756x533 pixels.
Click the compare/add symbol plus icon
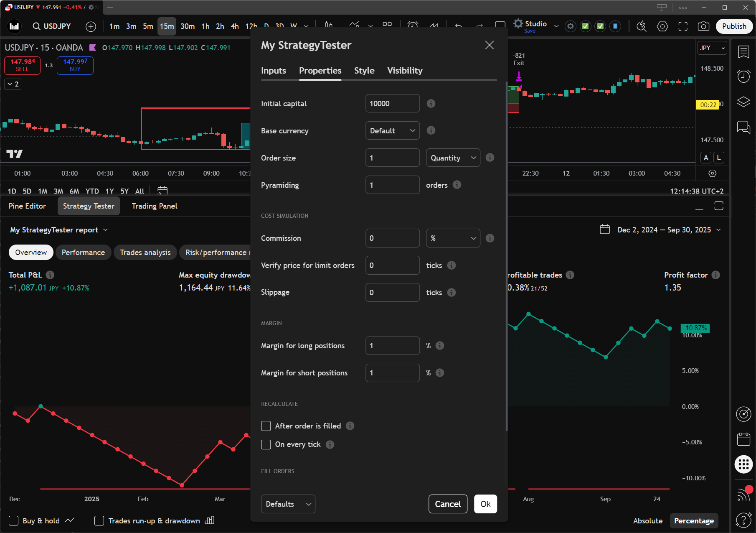[x=91, y=26]
